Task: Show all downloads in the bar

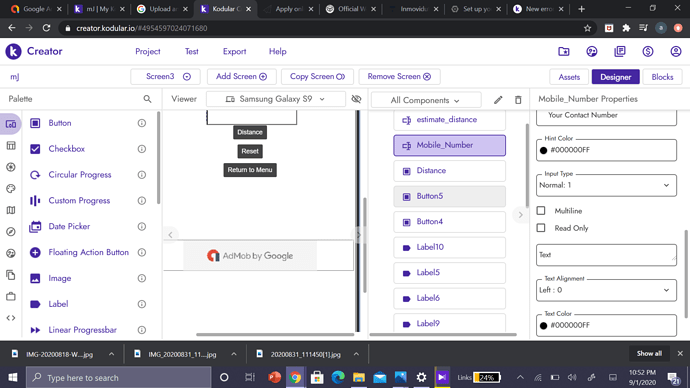Action: [x=649, y=354]
